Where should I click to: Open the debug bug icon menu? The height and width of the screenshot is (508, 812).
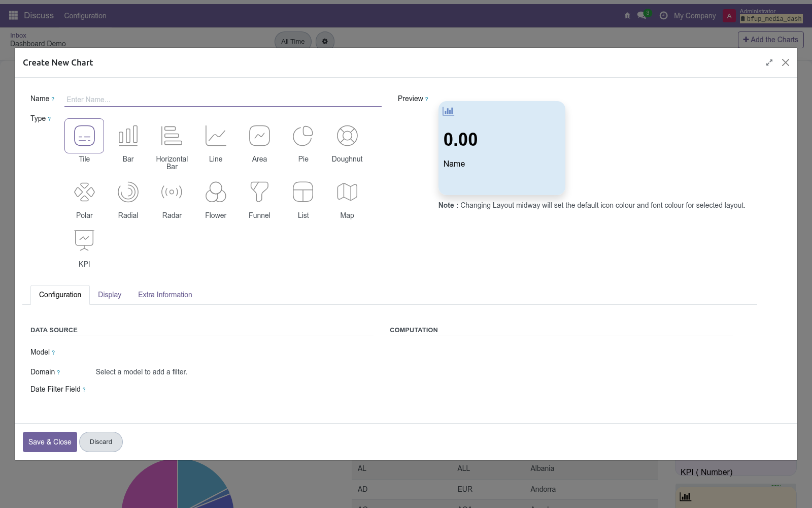click(x=627, y=16)
